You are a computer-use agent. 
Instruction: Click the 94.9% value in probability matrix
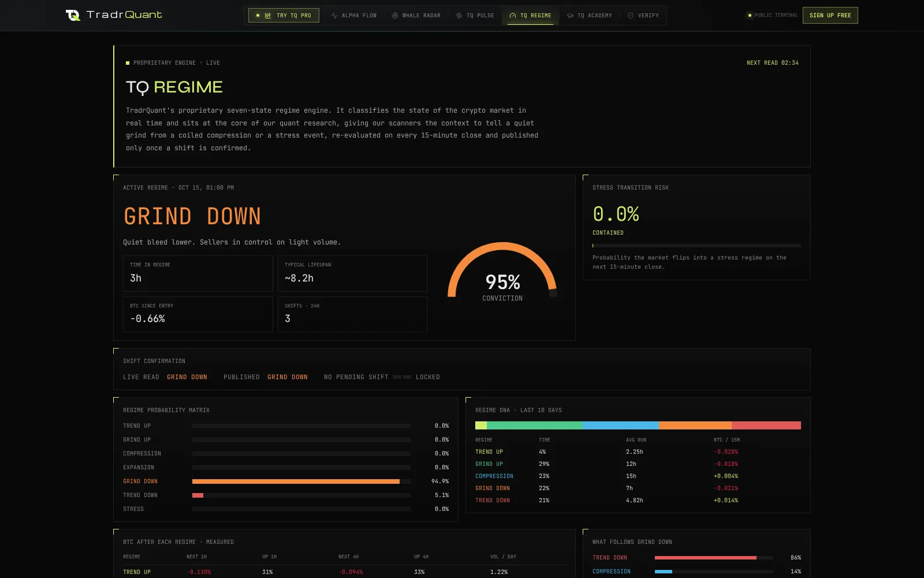tap(440, 481)
